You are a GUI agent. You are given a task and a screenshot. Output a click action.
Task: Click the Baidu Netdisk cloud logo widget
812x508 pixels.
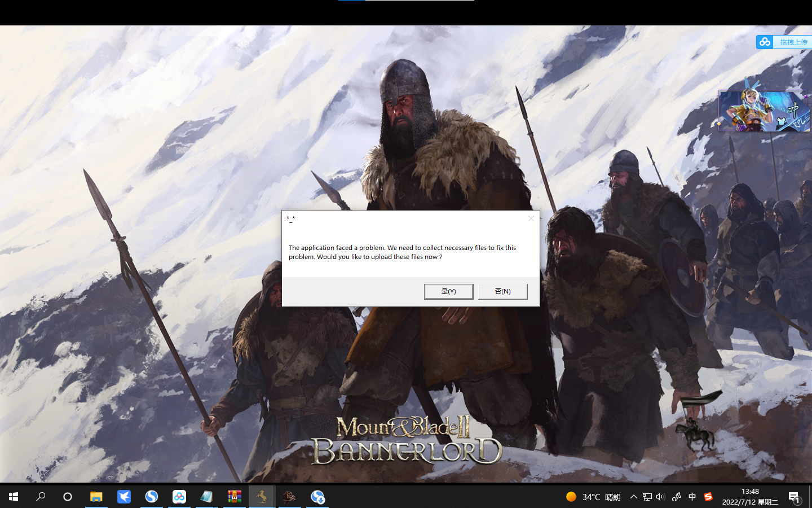click(765, 42)
